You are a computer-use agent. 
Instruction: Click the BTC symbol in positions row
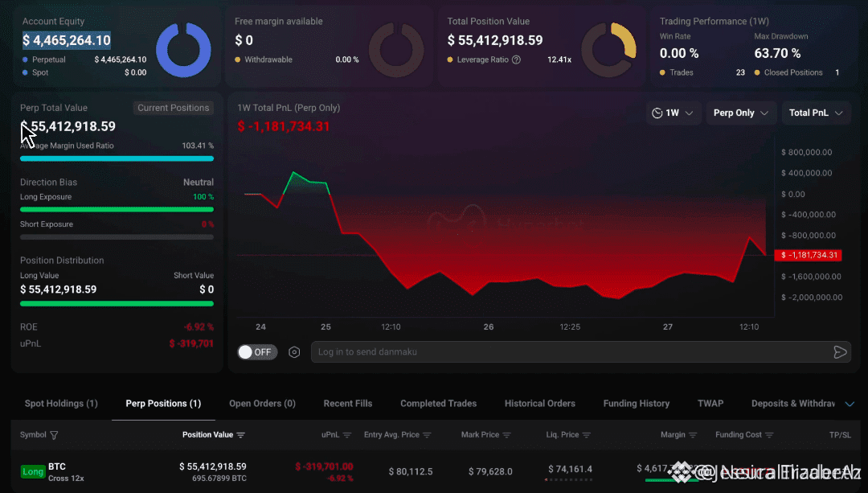tap(57, 467)
